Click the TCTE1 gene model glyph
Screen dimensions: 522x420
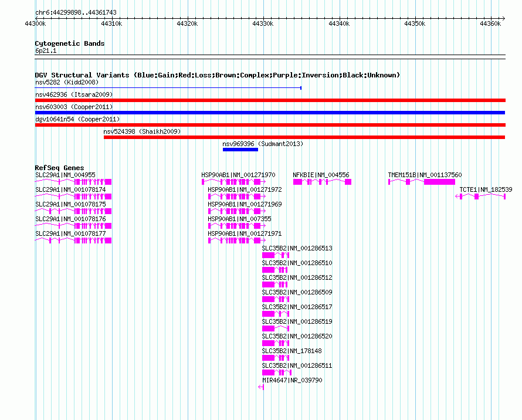coord(480,197)
